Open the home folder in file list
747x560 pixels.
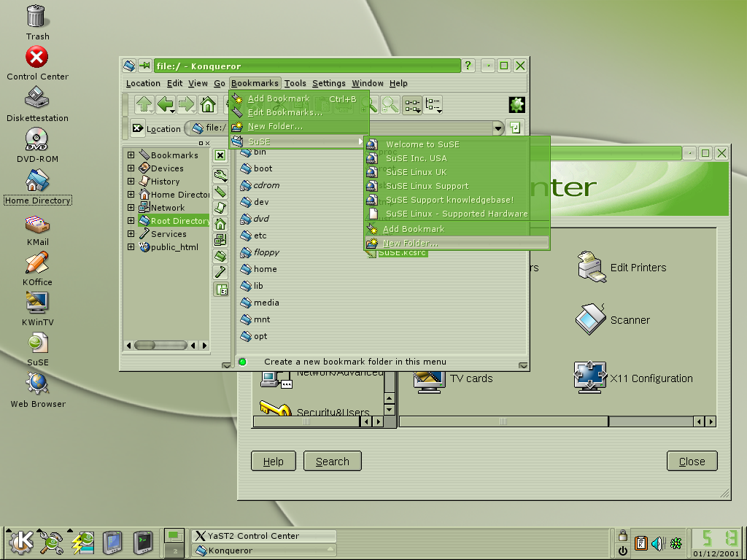point(259,268)
